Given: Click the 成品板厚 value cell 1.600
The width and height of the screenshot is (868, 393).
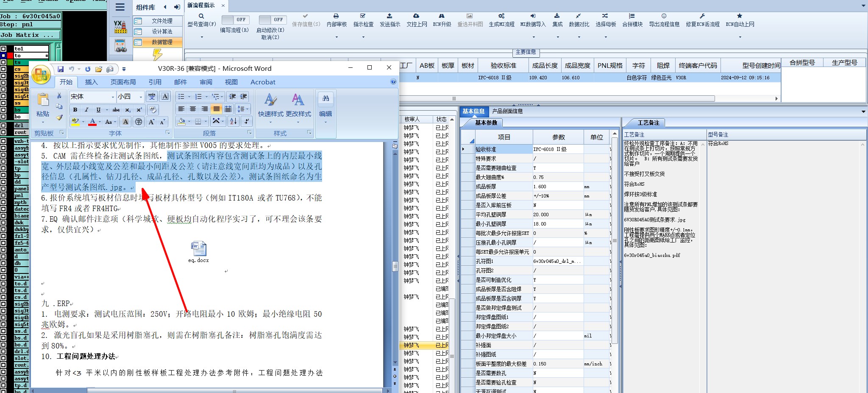Looking at the screenshot, I should (558, 187).
